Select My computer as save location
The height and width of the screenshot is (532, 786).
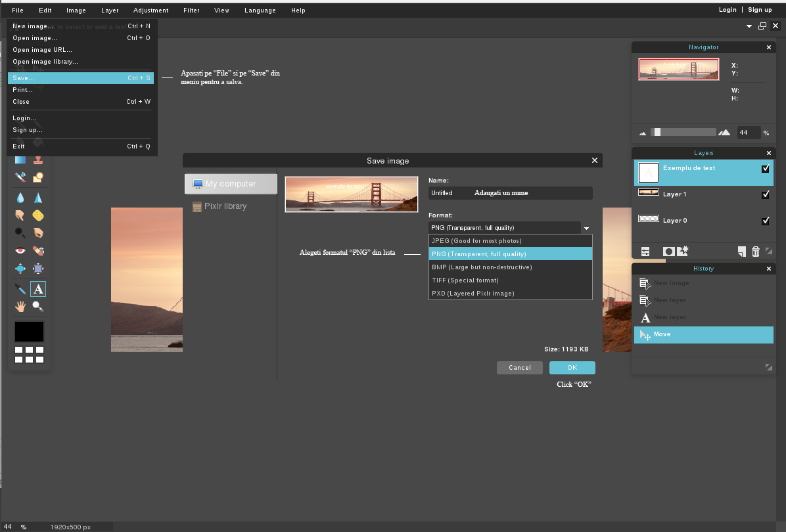(x=231, y=184)
